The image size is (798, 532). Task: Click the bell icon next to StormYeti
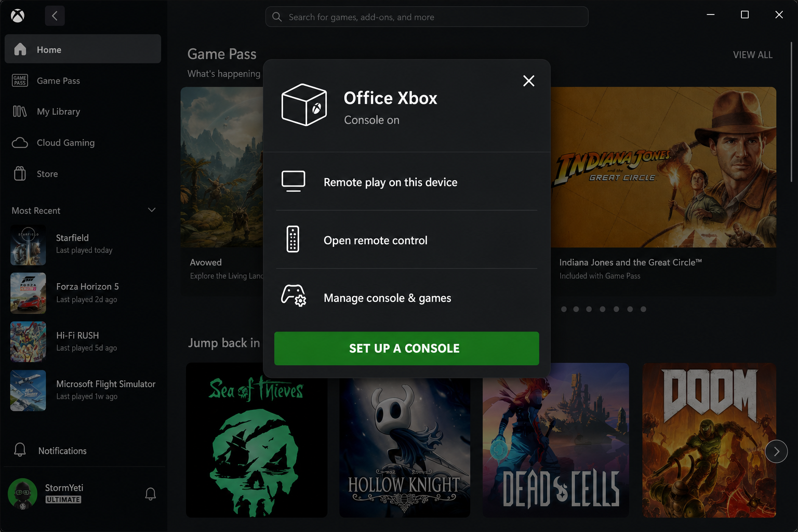click(x=150, y=494)
